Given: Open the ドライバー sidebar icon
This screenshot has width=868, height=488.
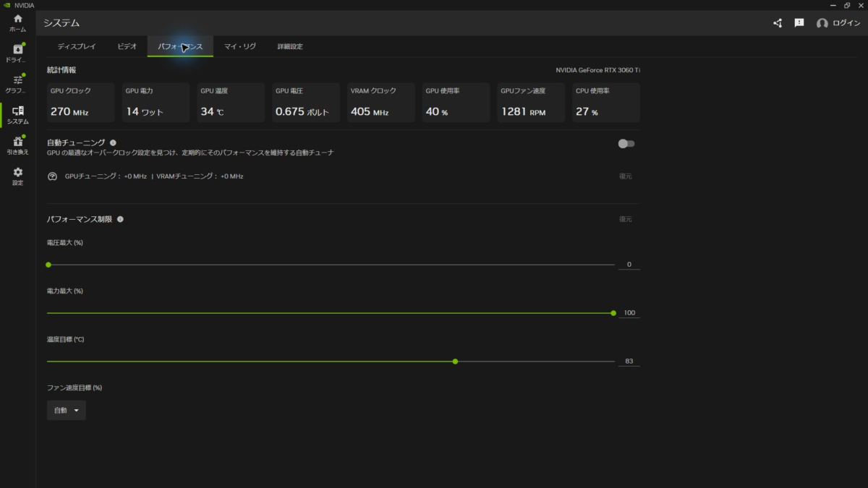Looking at the screenshot, I should (x=18, y=53).
